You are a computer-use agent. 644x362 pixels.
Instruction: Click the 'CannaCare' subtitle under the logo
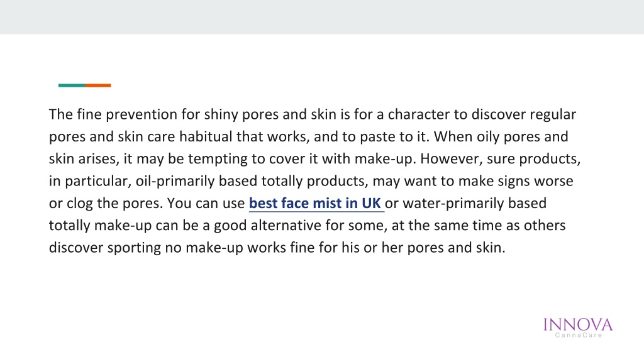579,336
